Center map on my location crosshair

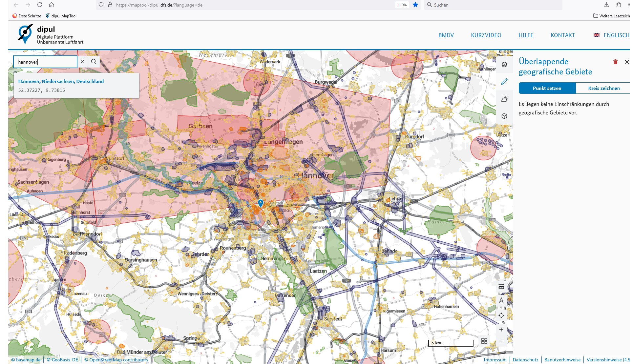pyautogui.click(x=501, y=315)
